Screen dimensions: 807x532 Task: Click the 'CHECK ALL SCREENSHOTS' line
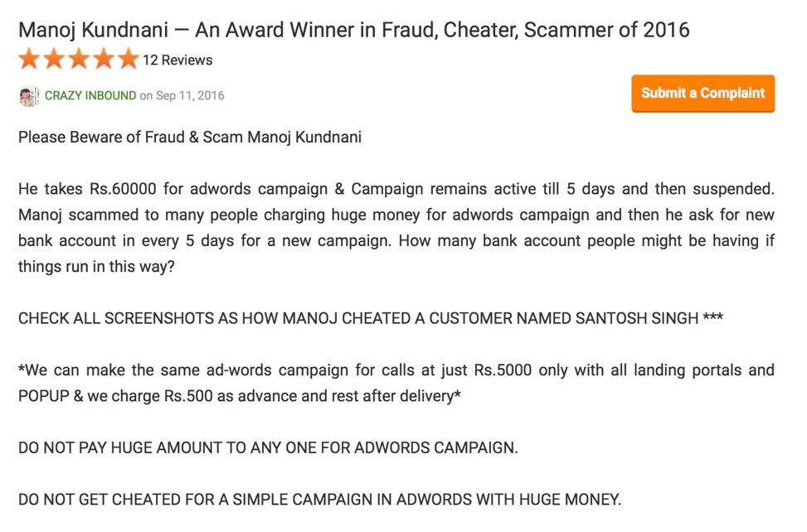(x=371, y=318)
